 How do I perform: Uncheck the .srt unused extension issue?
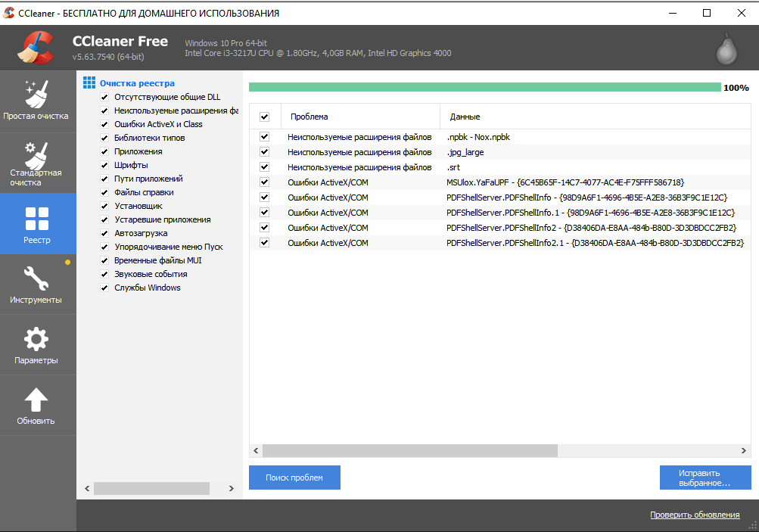264,167
